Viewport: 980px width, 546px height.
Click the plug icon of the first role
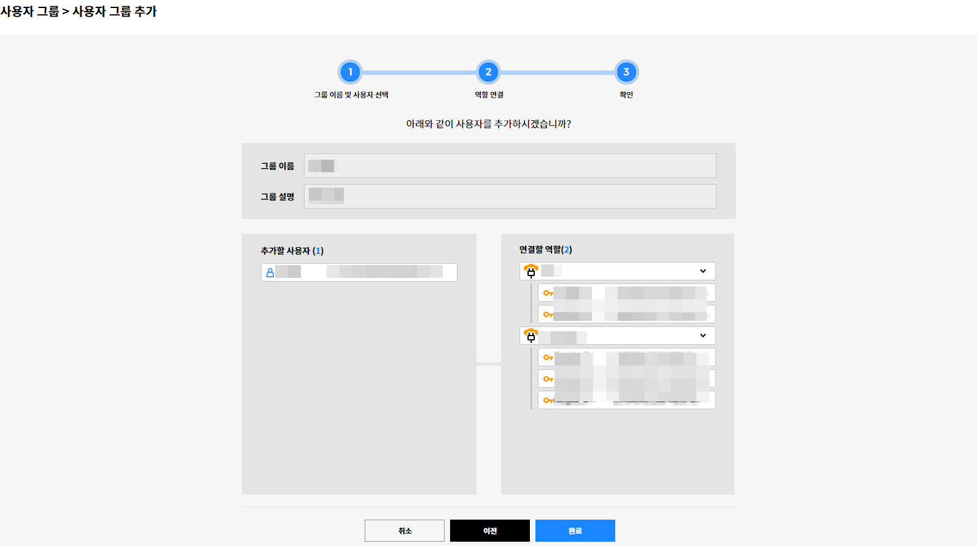tap(531, 271)
